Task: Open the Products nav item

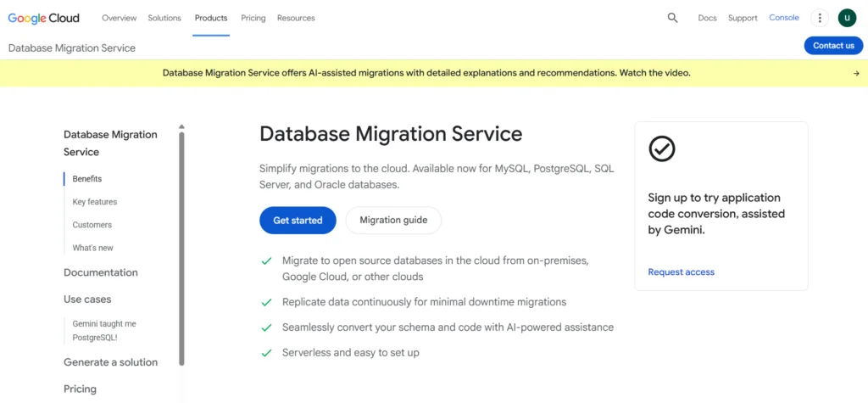Action: (211, 18)
